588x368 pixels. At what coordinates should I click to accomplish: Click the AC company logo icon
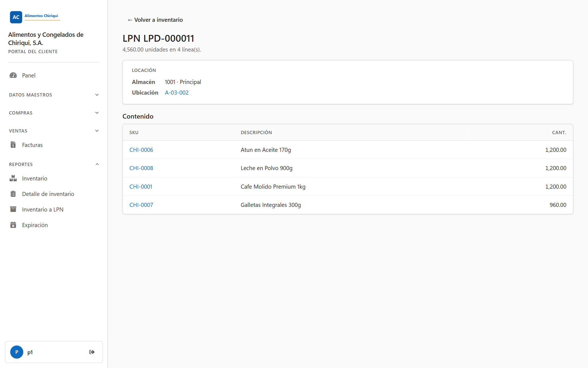pyautogui.click(x=16, y=17)
